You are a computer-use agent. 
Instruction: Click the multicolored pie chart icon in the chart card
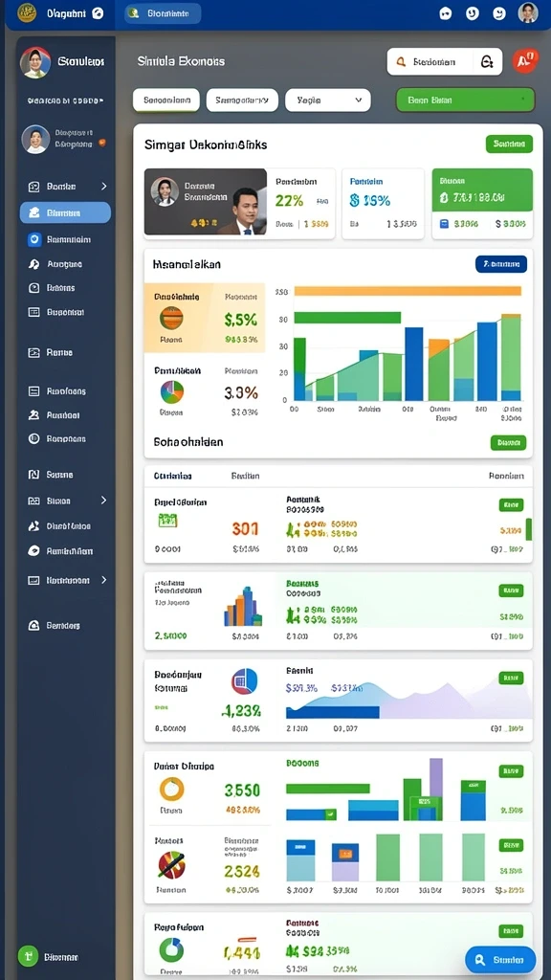tap(172, 391)
